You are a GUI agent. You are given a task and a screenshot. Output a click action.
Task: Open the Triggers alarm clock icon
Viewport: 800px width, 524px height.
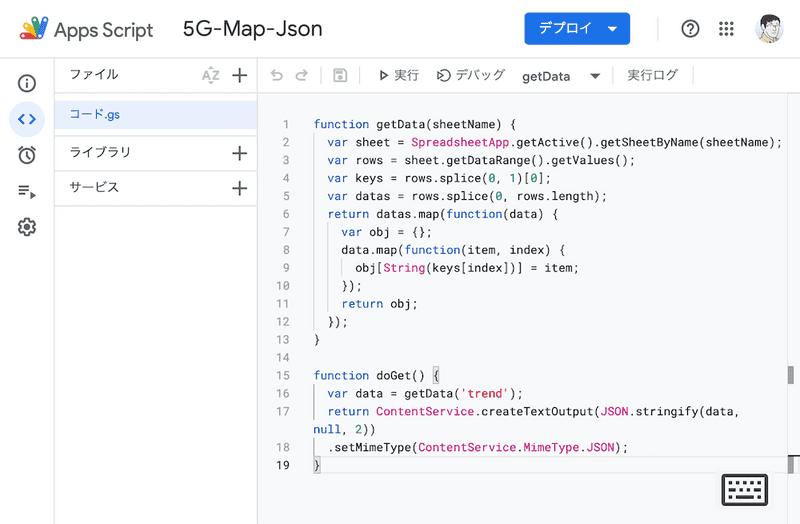tap(27, 155)
